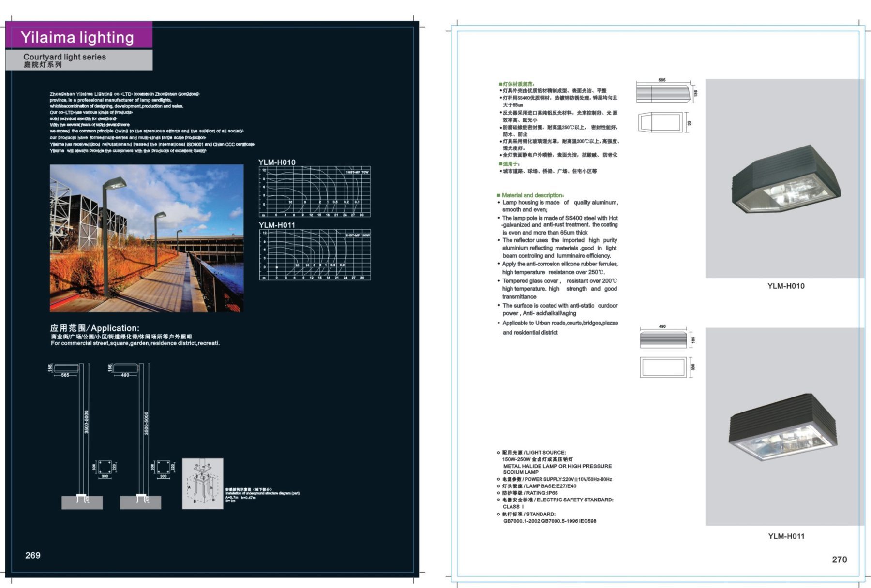Screen dimensions: 871x588
Task: Click the "565" dimension on the pole drawing
Action: tap(65, 375)
